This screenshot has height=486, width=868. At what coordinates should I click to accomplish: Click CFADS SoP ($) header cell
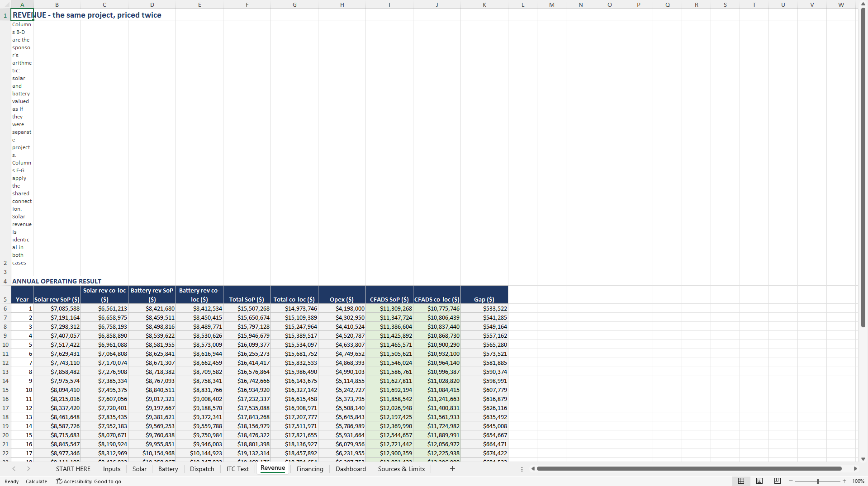[389, 295]
